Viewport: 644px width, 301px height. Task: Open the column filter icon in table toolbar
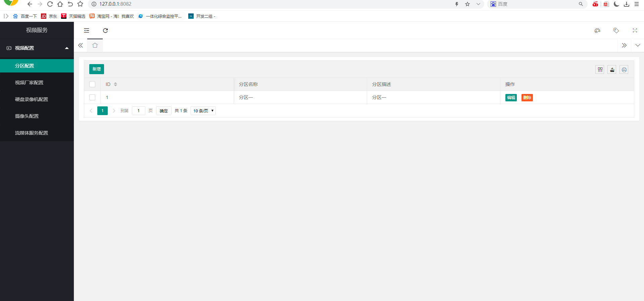point(600,70)
